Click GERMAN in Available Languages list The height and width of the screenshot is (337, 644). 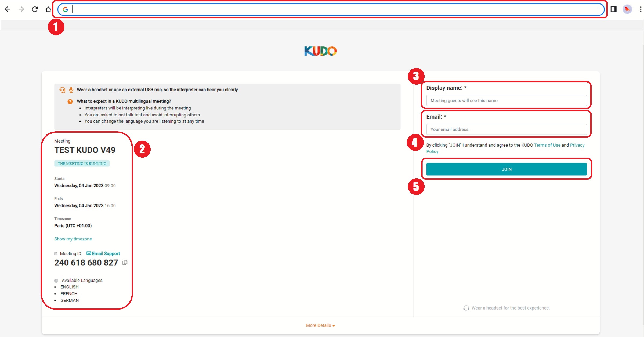70,300
